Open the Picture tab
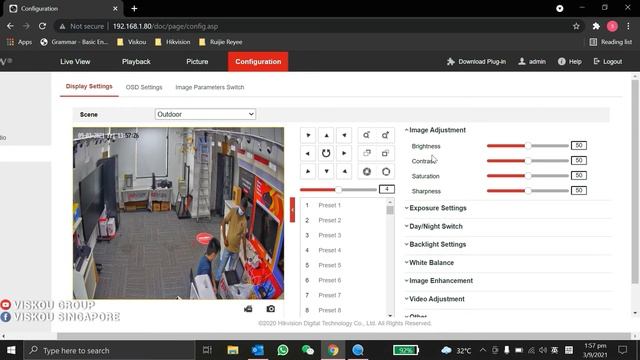This screenshot has height=360, width=640. point(197,62)
